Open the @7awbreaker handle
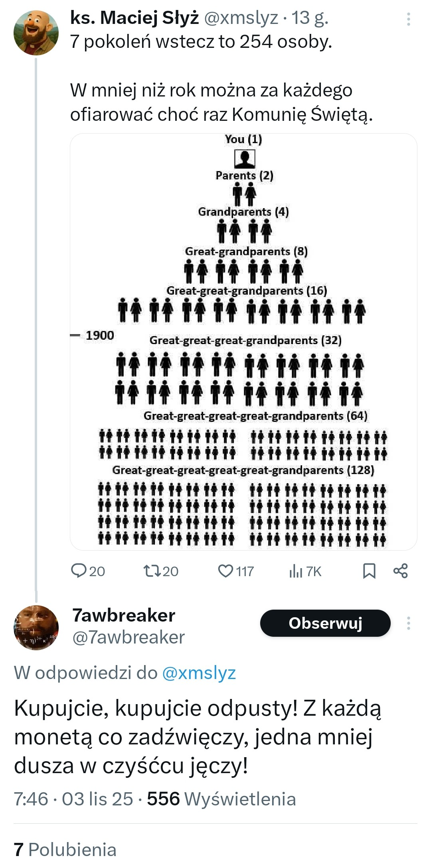This screenshot has height=868, width=431. [x=129, y=637]
